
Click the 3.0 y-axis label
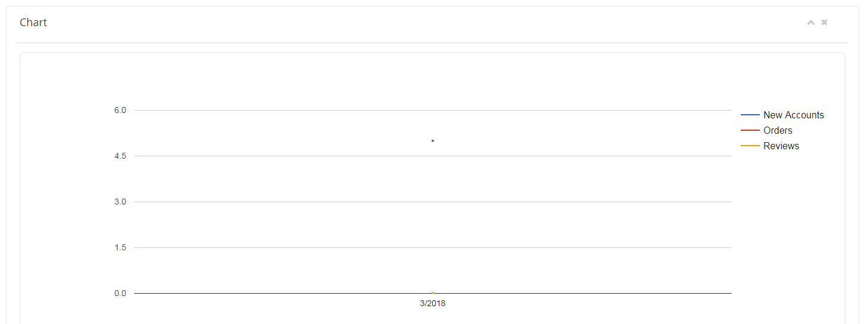pyautogui.click(x=121, y=202)
